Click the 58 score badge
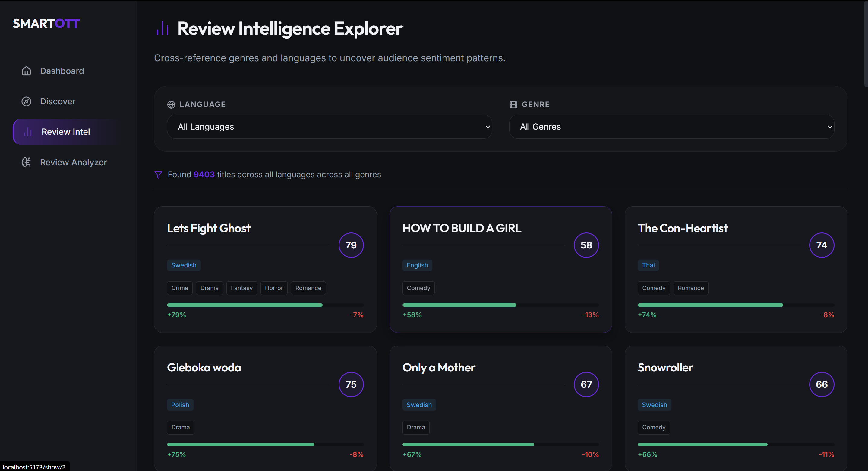This screenshot has width=868, height=471. coord(586,245)
